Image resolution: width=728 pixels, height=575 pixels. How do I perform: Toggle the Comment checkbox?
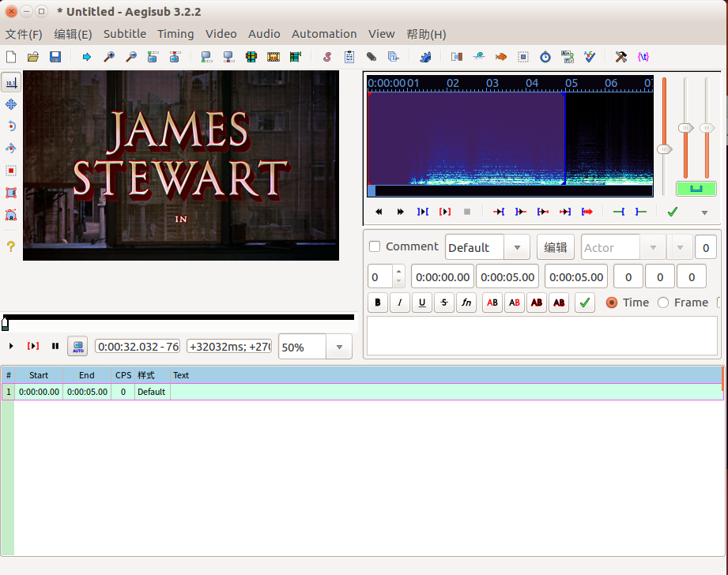(x=375, y=246)
